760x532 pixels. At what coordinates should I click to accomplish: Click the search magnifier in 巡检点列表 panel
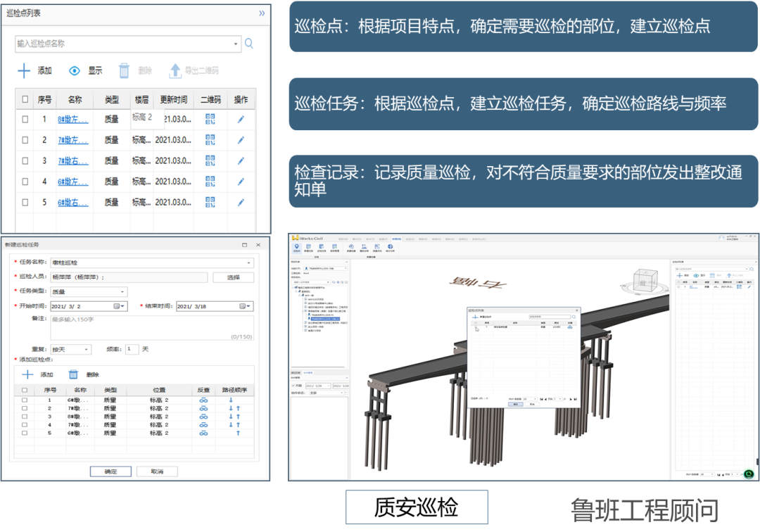point(249,44)
